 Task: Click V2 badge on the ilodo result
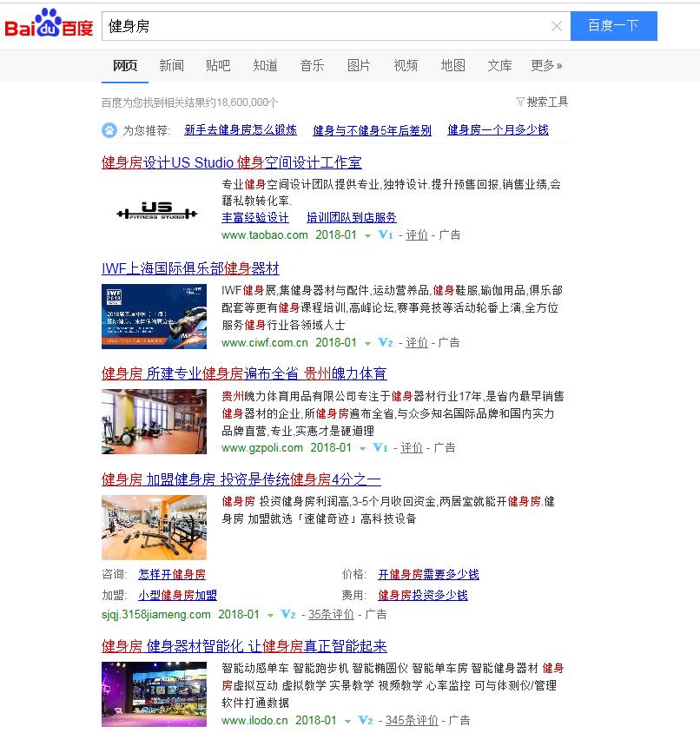coord(365,720)
